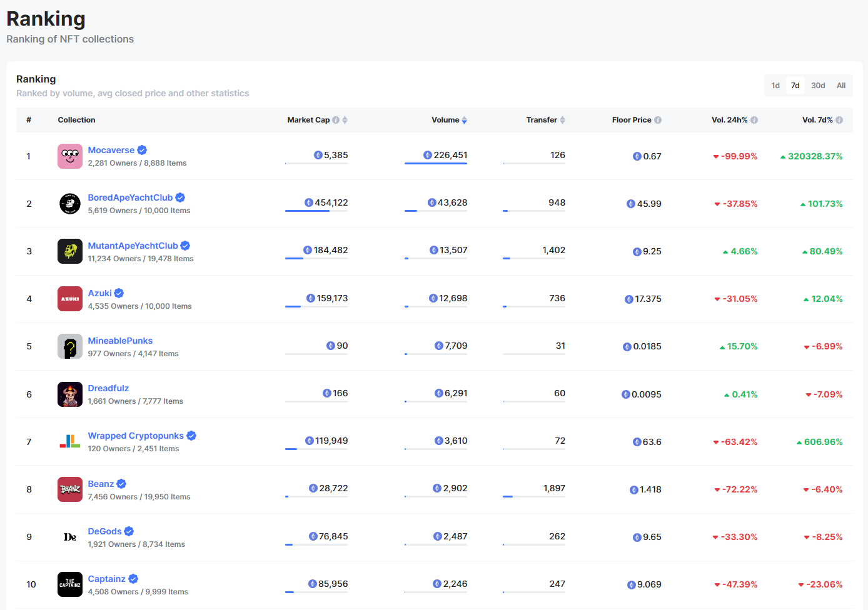Sort table by Volume arrows
Image resolution: width=868 pixels, height=610 pixels.
coord(465,120)
